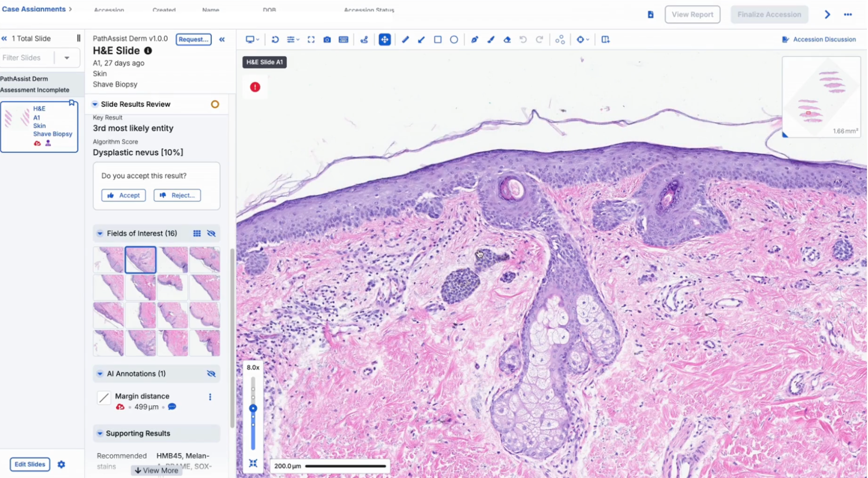Open the Accession Discussion panel
The width and height of the screenshot is (868, 478).
(819, 39)
